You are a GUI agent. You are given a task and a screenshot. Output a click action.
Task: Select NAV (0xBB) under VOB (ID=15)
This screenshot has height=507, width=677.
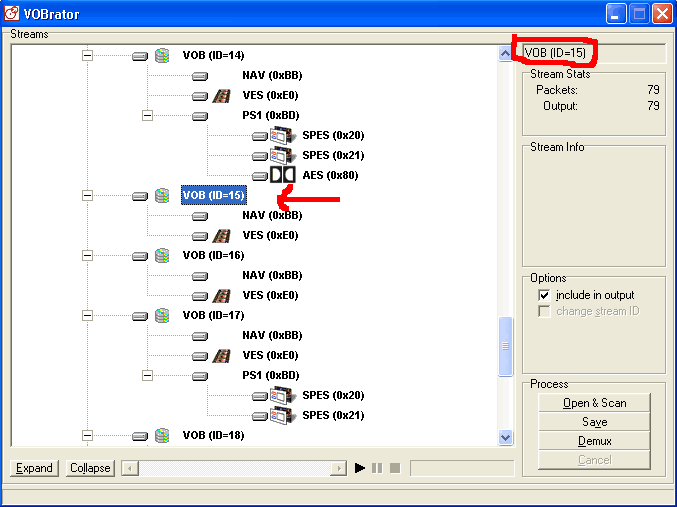(x=272, y=215)
